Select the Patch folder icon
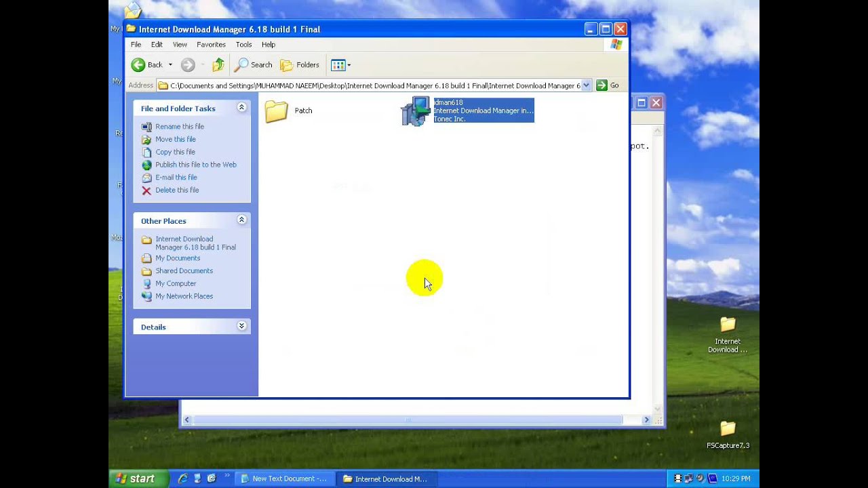 pos(277,111)
